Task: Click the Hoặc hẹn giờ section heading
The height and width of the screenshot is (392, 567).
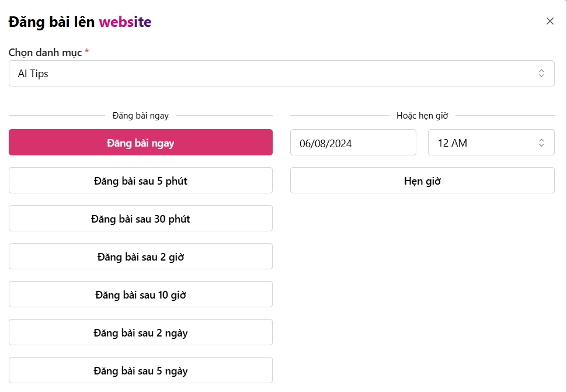Action: coord(422,116)
